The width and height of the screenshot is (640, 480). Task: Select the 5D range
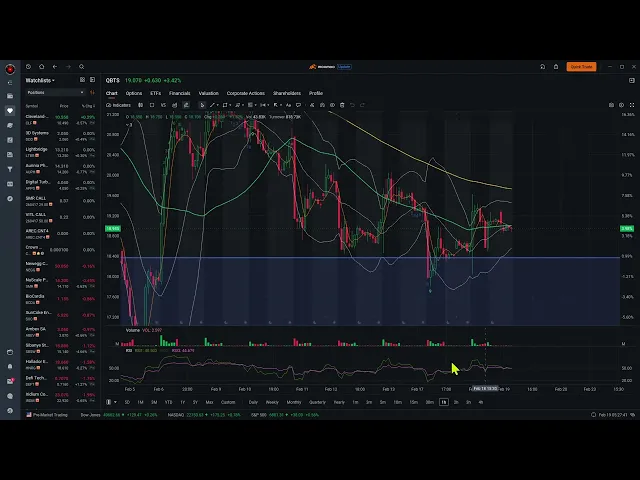tap(127, 402)
